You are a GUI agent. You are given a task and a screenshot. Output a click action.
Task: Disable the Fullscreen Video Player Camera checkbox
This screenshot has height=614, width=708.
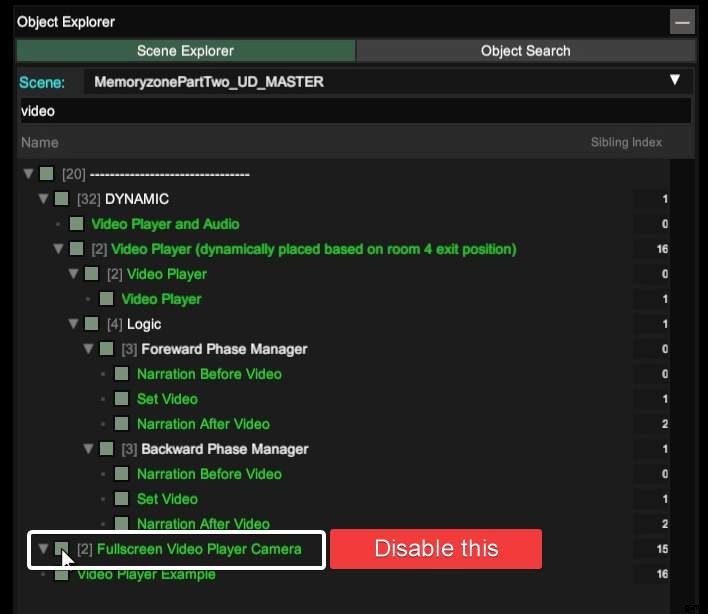[62, 549]
